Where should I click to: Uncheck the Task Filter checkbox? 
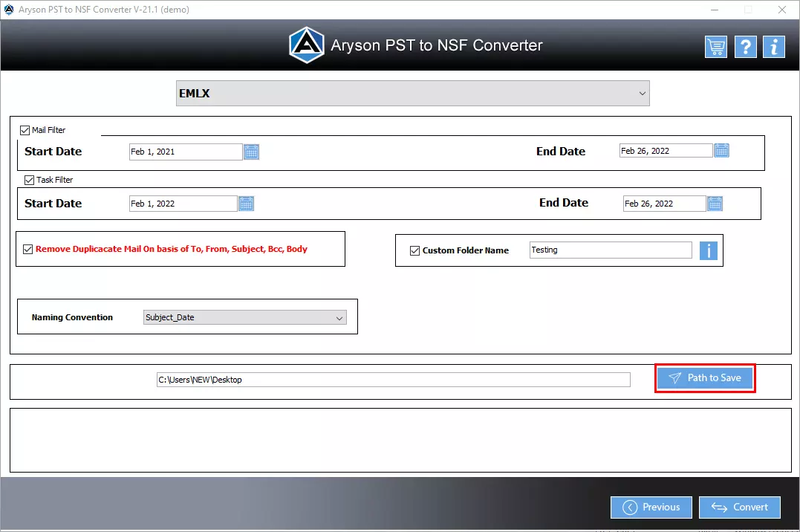29,180
